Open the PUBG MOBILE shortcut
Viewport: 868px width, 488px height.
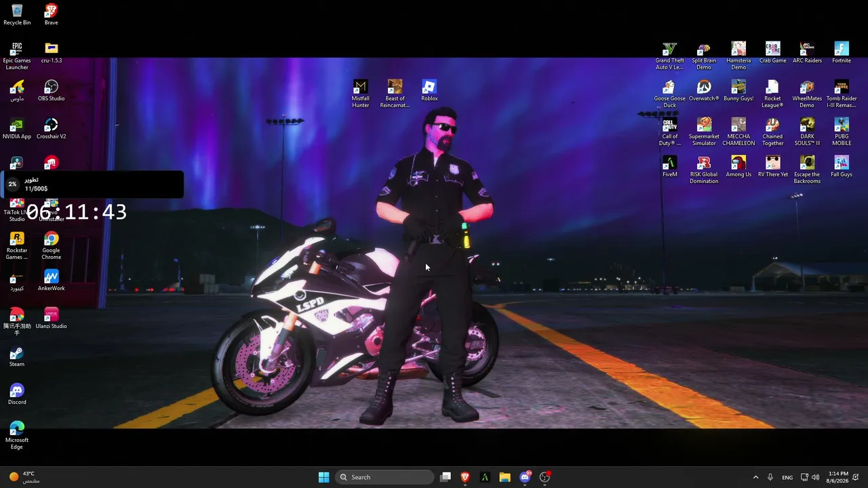tap(842, 131)
